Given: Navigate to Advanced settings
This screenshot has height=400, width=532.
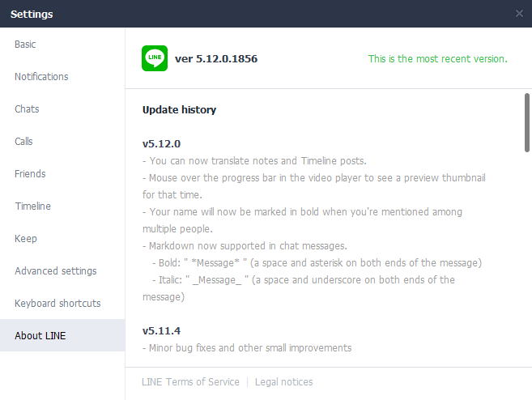Looking at the screenshot, I should click(x=55, y=271).
